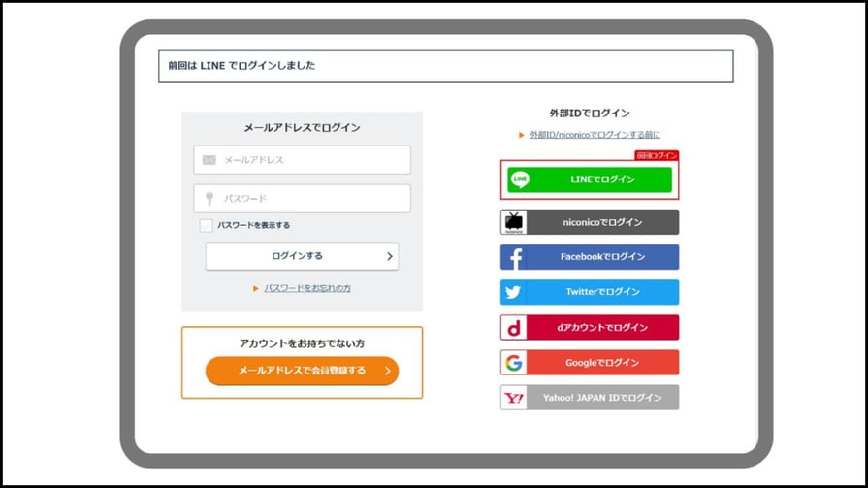Click the Google G logo icon

coord(514,362)
